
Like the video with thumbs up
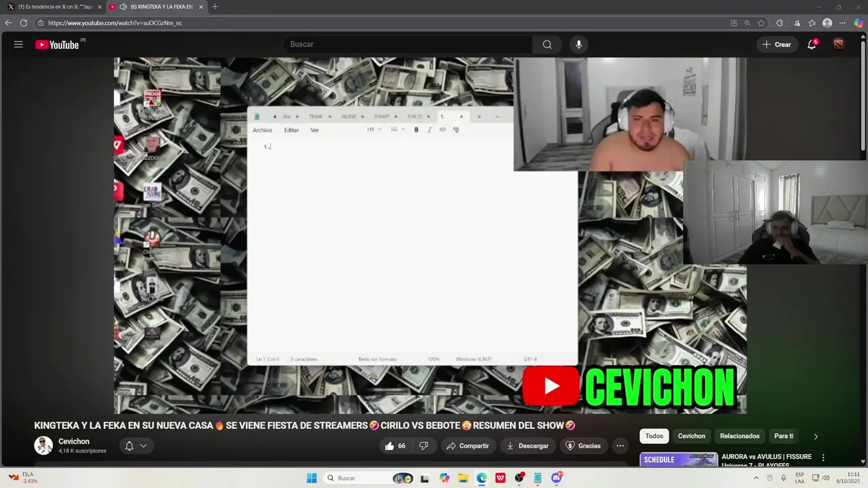point(395,446)
